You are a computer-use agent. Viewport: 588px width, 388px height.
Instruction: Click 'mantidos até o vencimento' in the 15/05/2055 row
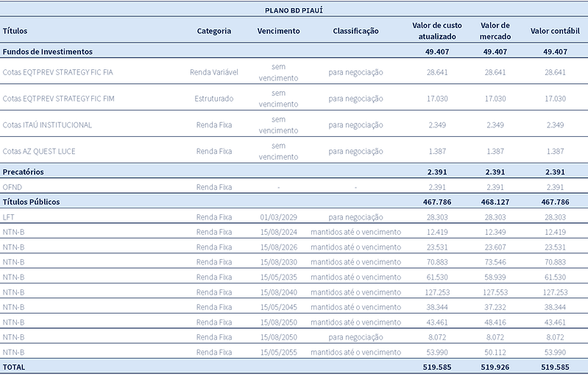[355, 352]
